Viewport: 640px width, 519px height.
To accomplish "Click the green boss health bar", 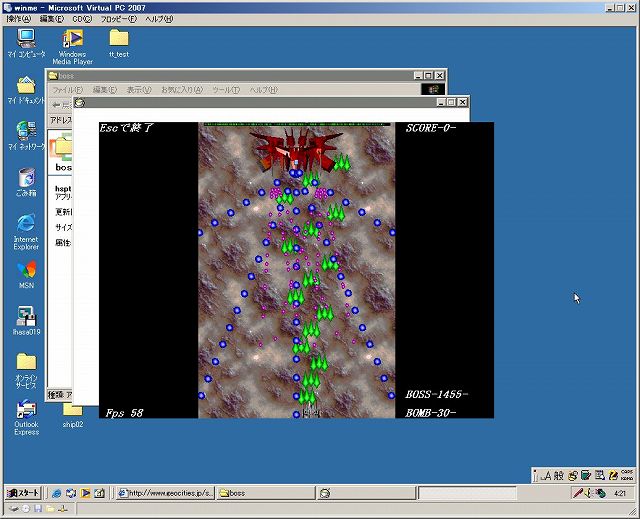I will [x=297, y=124].
